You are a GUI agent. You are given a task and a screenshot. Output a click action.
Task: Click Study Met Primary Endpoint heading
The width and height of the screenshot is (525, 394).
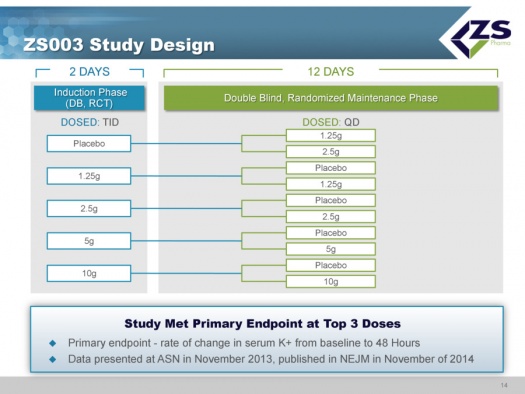click(x=262, y=324)
